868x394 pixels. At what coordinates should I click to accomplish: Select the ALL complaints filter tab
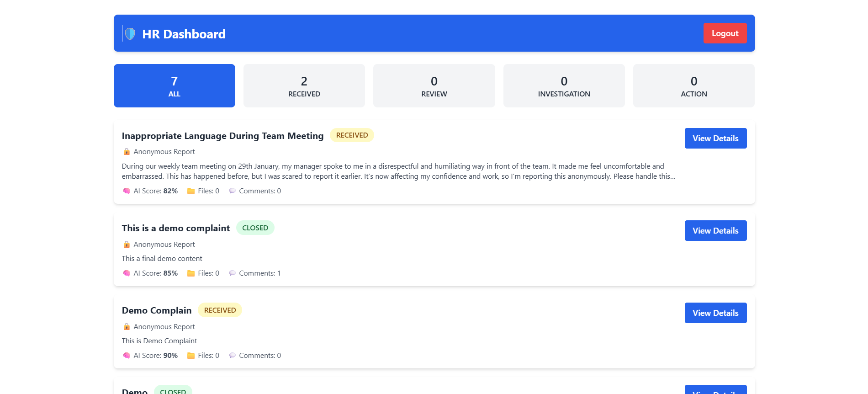[175, 86]
